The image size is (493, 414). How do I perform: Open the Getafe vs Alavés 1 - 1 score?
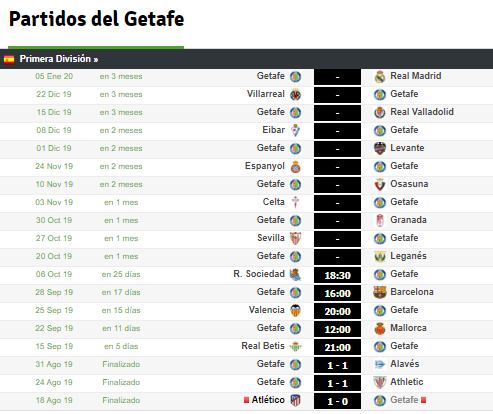point(337,365)
